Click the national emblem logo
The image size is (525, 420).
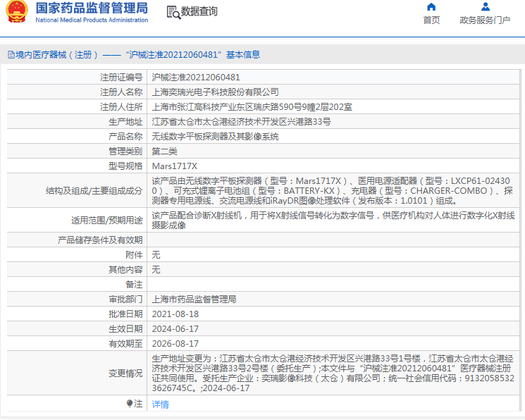[x=16, y=11]
